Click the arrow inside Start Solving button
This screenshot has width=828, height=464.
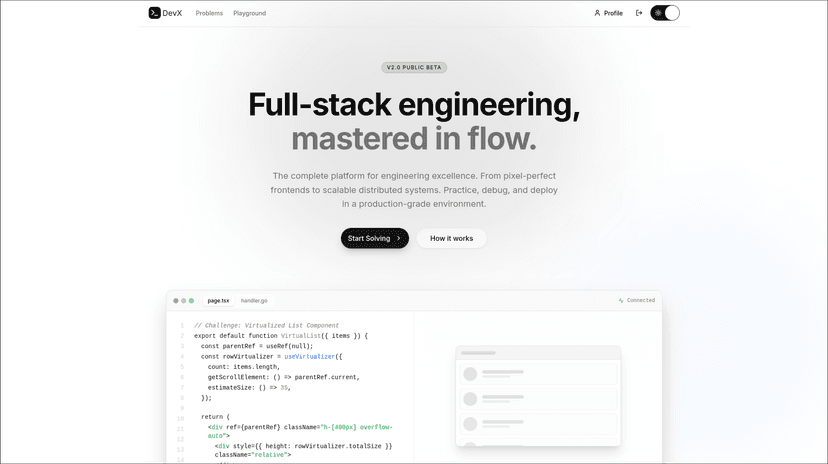[398, 238]
